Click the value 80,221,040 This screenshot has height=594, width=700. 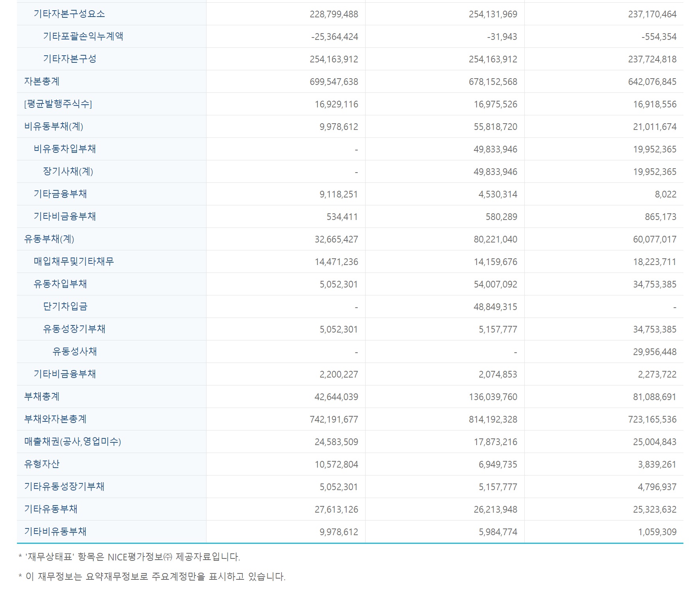(x=495, y=239)
